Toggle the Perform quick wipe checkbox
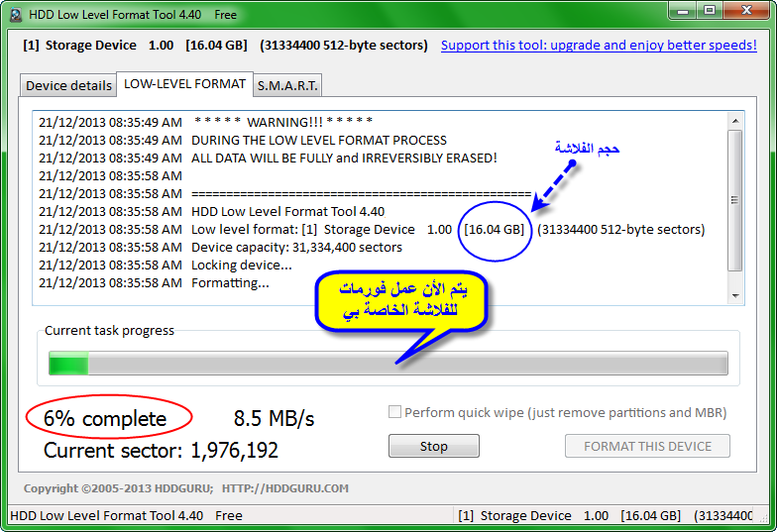Image resolution: width=777 pixels, height=532 pixels. click(394, 412)
